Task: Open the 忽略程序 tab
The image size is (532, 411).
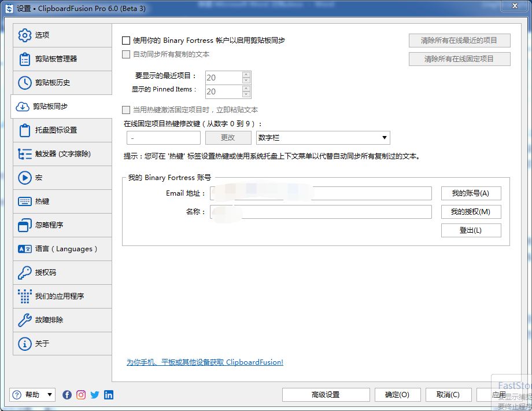Action: tap(62, 225)
